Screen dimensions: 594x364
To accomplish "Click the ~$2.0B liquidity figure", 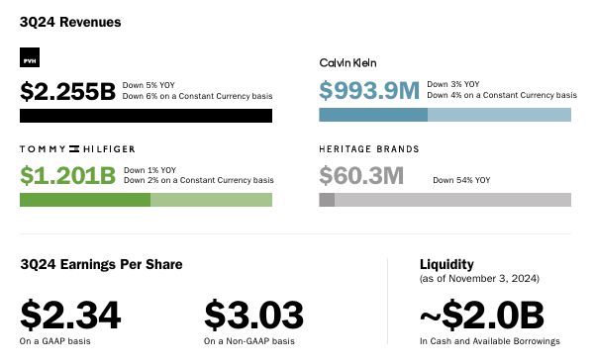I will 482,315.
